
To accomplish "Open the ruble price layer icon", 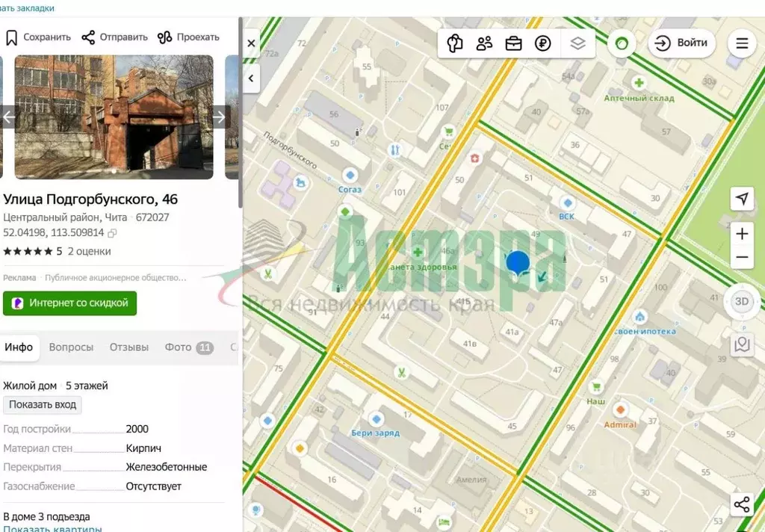I will coord(542,43).
